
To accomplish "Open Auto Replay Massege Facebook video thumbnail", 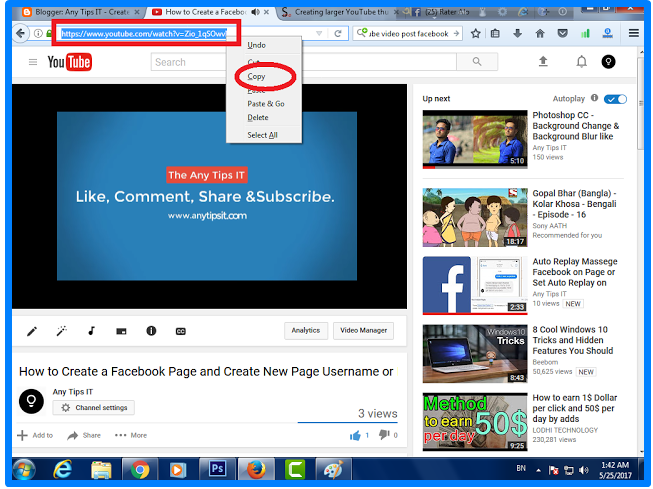I will click(475, 285).
